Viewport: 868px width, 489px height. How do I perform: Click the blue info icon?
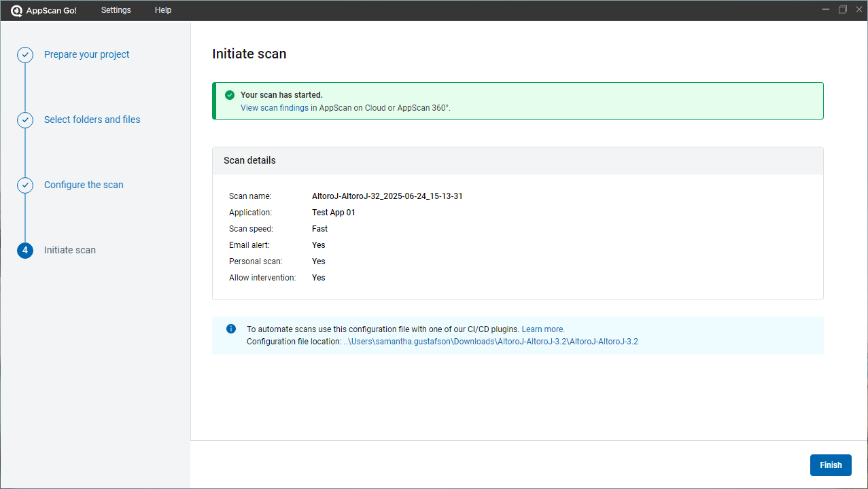point(230,329)
